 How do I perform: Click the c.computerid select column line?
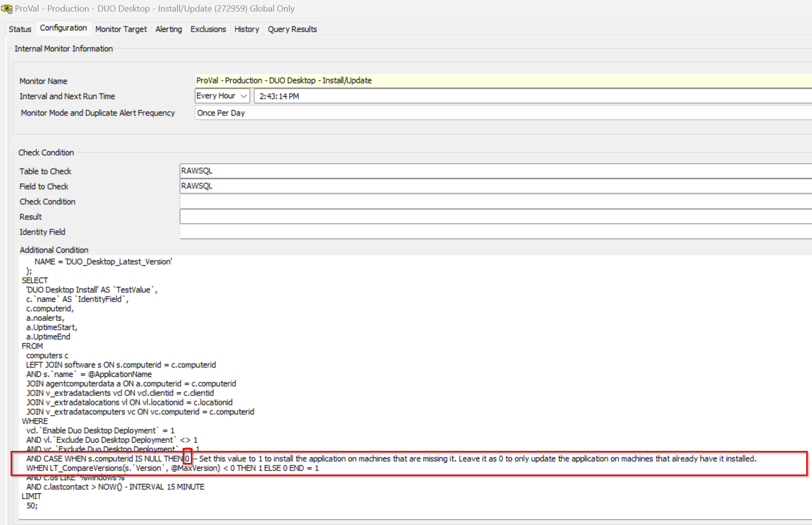tap(50, 308)
